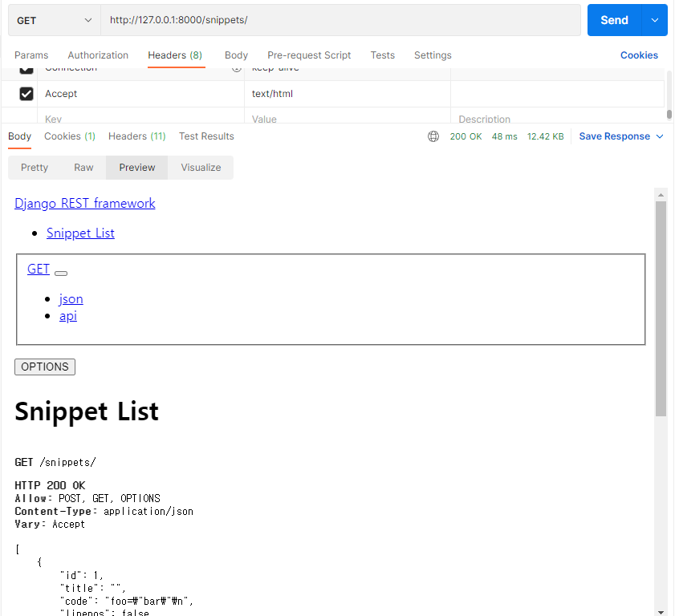
Task: Click the 200 OK status
Action: click(x=466, y=136)
